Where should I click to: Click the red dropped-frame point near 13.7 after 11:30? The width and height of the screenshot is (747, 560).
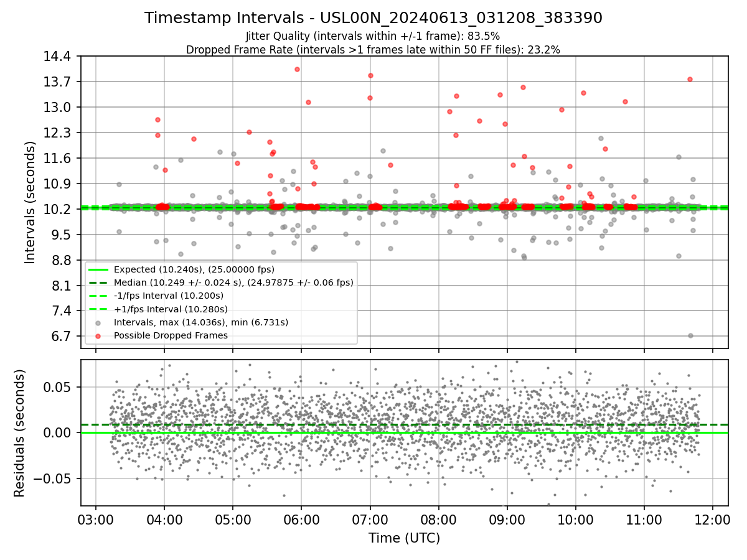(690, 79)
